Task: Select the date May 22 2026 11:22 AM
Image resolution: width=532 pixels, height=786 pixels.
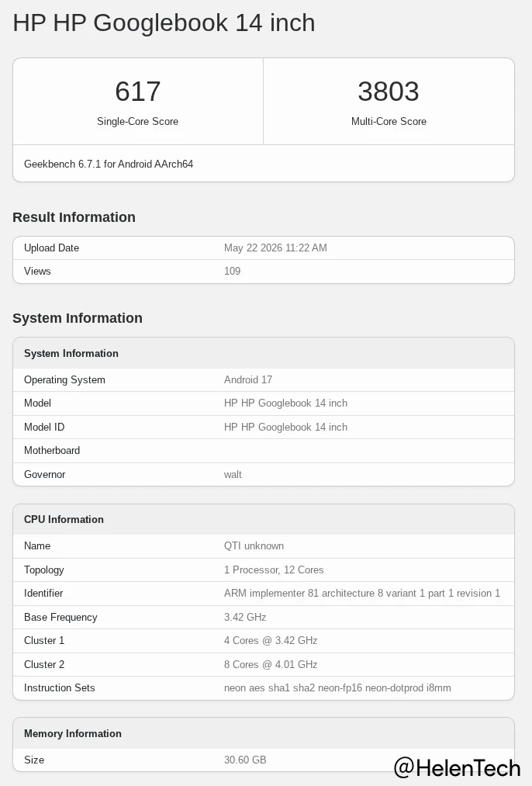Action: 275,248
